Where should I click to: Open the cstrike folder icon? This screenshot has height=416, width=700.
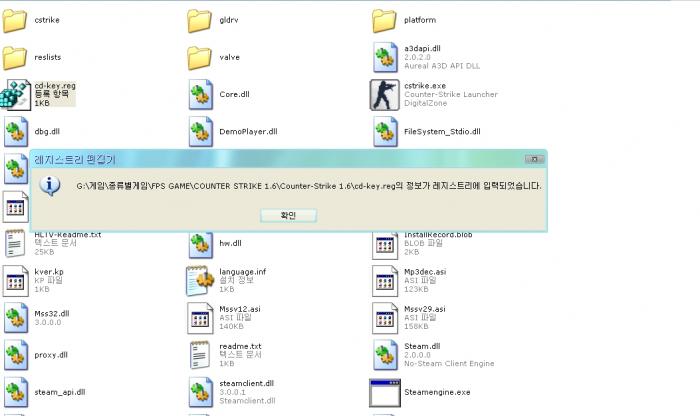[x=15, y=21]
